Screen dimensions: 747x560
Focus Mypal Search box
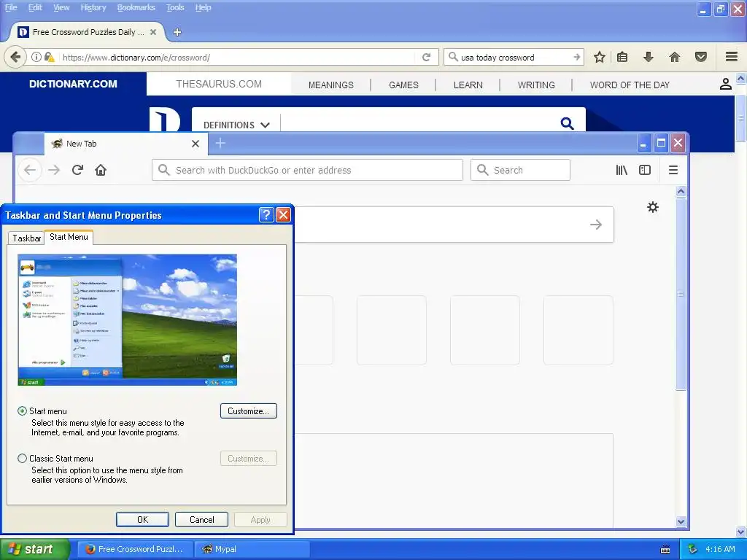click(520, 170)
